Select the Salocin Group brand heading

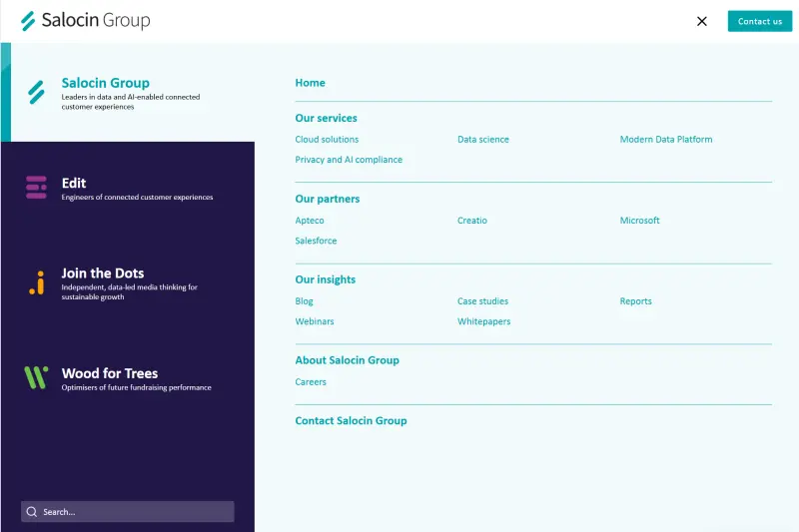click(106, 83)
